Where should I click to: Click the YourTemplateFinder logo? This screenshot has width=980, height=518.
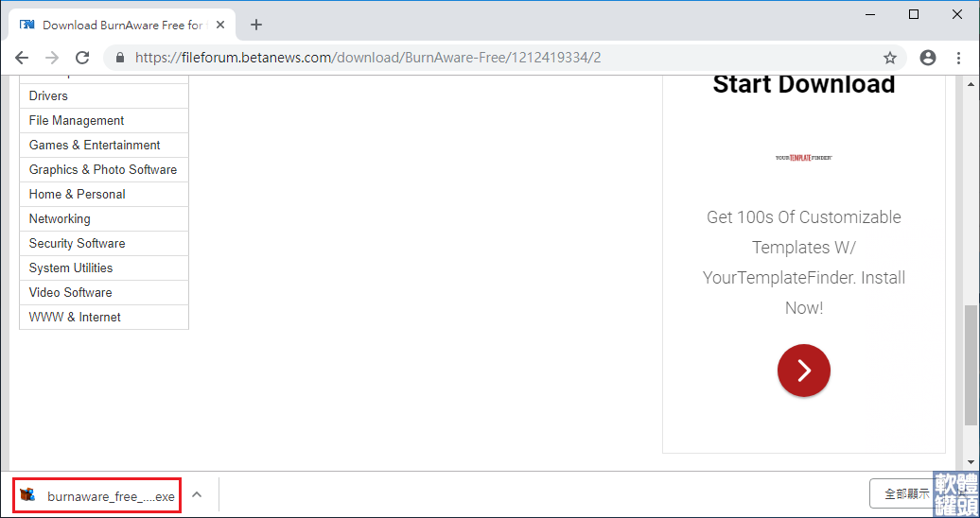[804, 158]
